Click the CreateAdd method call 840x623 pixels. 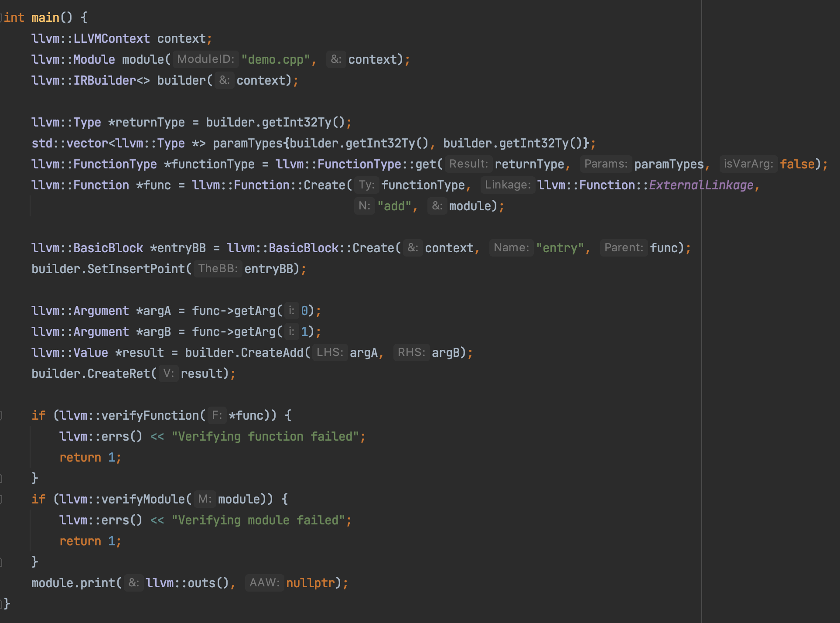[272, 353]
